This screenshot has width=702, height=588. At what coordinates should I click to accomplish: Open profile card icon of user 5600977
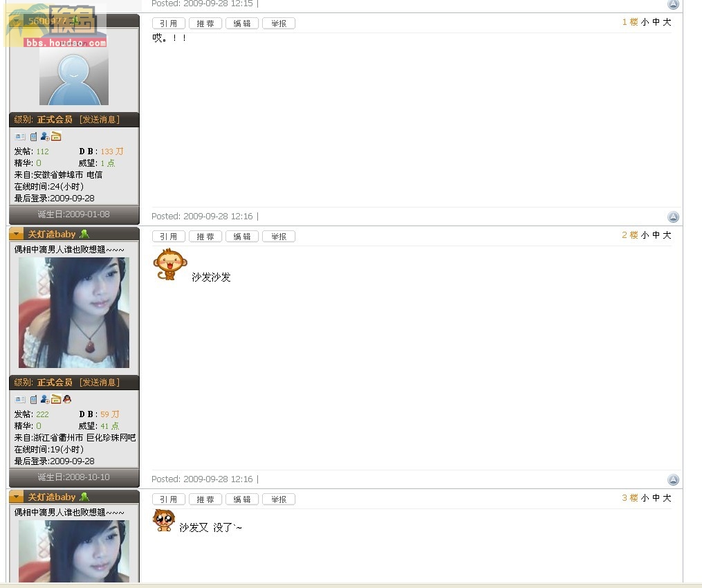pos(19,136)
